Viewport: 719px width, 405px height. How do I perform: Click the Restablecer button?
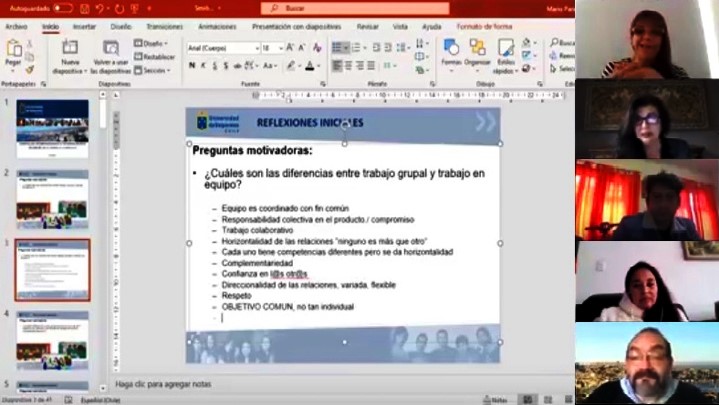pyautogui.click(x=155, y=57)
